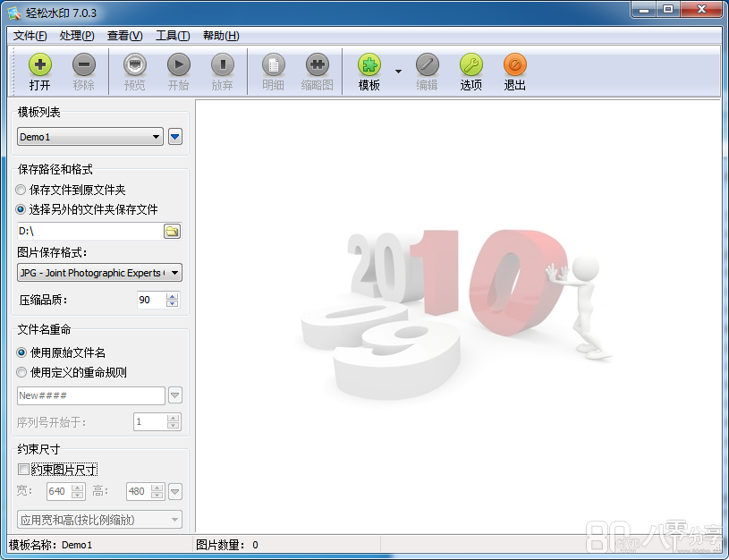Click the green 打开 (Open) plus icon

point(40,65)
